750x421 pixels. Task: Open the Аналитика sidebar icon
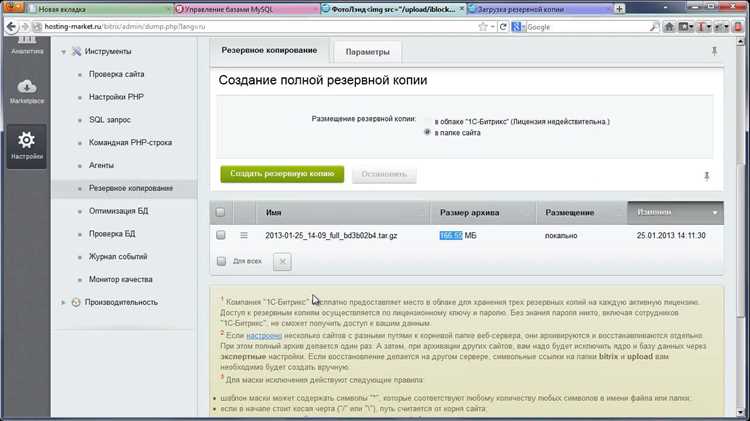click(27, 45)
